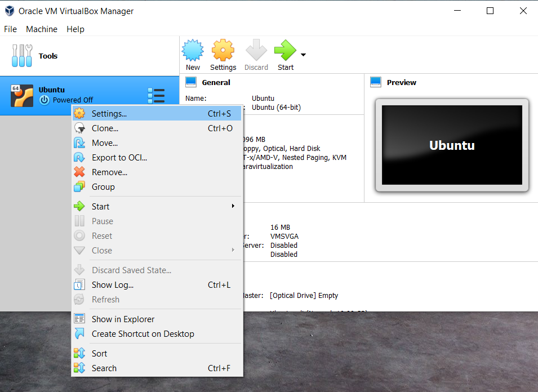Click the Tools label in the sidebar
The height and width of the screenshot is (392, 538).
48,56
